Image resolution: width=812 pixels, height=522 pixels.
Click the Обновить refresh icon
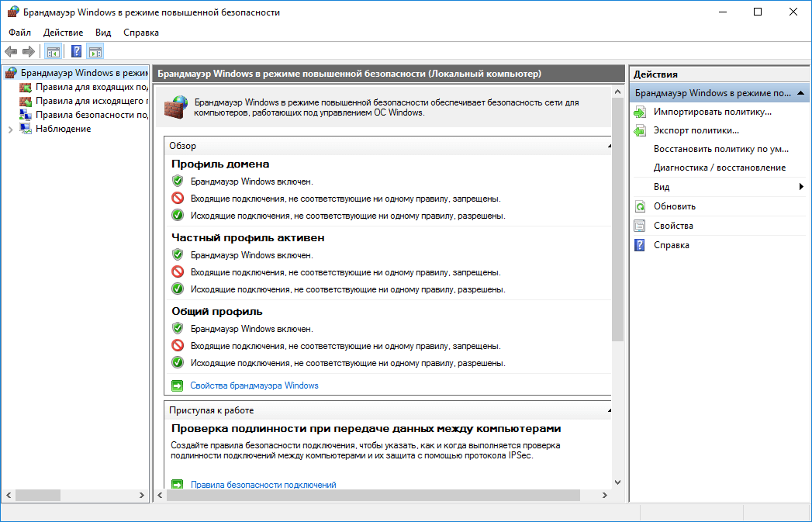(x=640, y=206)
